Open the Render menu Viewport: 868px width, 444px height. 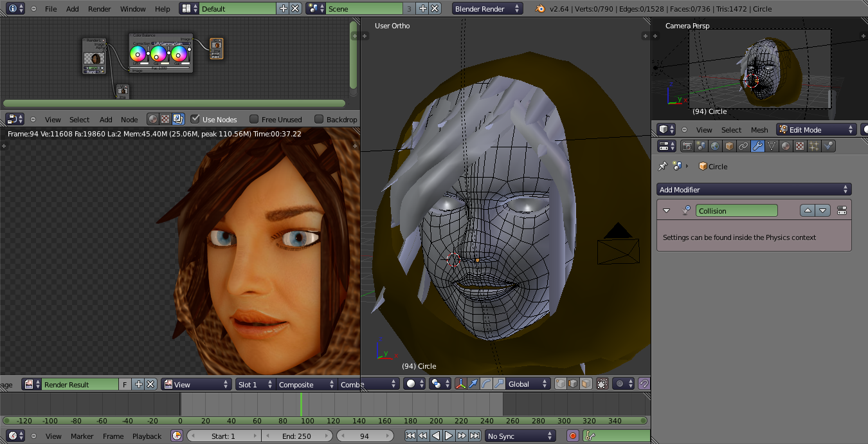pyautogui.click(x=99, y=9)
